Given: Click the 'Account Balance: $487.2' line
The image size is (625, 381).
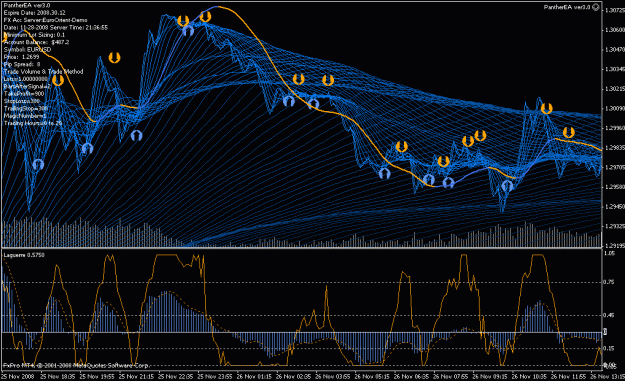Looking at the screenshot, I should pos(36,42).
